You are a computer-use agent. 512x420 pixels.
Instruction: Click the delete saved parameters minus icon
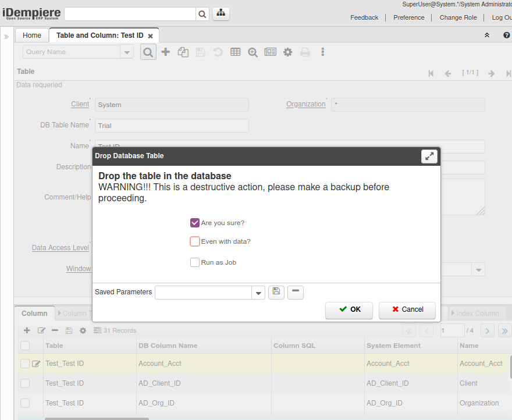coord(296,292)
